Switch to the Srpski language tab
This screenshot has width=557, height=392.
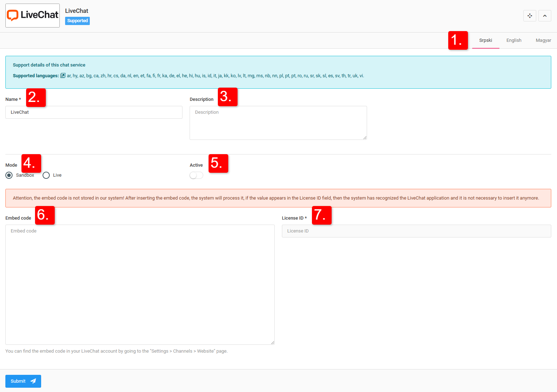pyautogui.click(x=485, y=40)
